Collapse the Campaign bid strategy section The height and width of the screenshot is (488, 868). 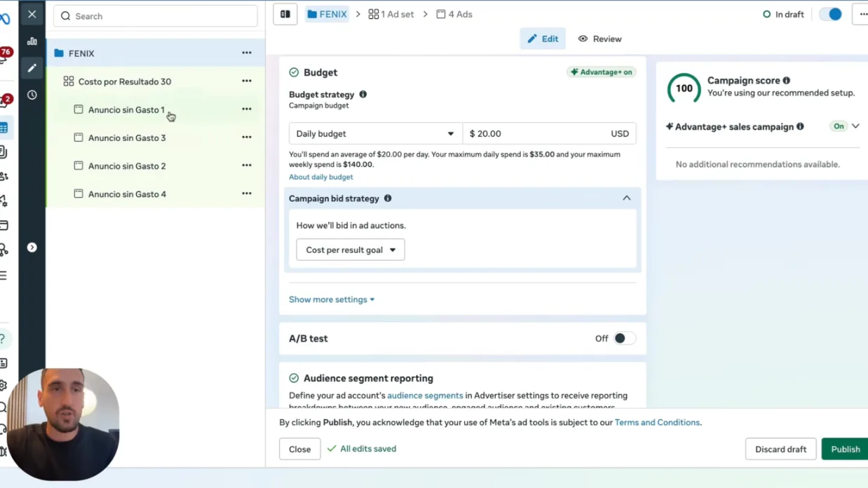tap(627, 198)
